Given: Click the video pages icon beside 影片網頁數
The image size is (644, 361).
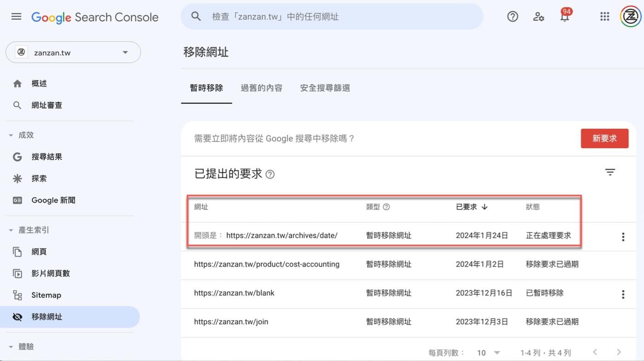Looking at the screenshot, I should coord(17,274).
